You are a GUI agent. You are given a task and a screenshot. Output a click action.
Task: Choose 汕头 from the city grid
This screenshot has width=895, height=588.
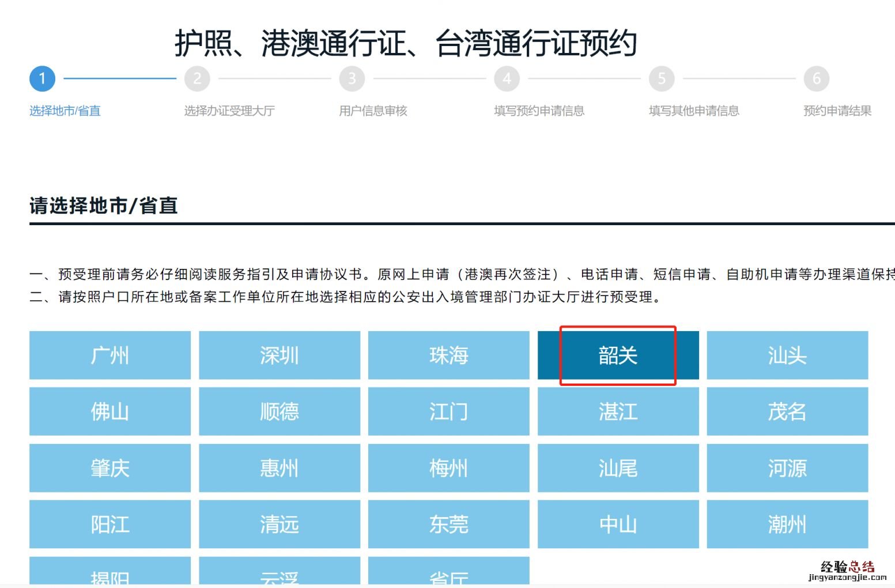tap(787, 355)
